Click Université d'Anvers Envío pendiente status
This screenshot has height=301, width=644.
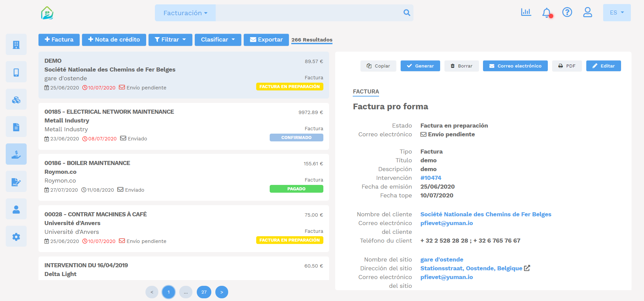[x=143, y=241]
